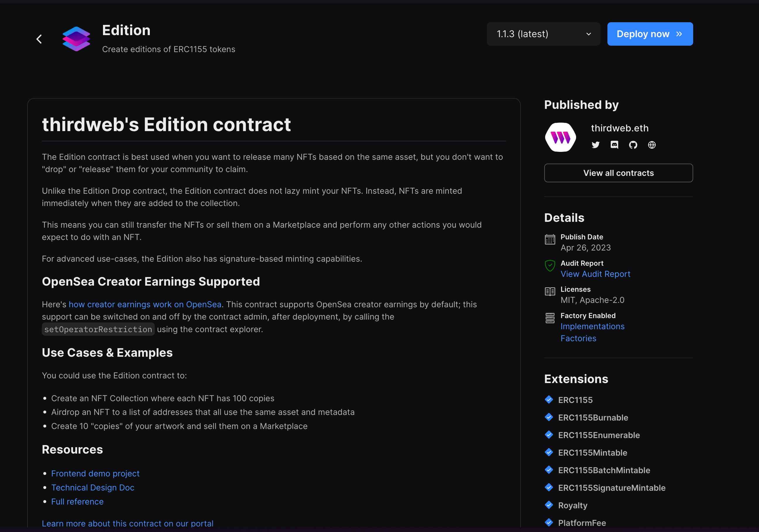Click the GitHub icon under thirdweb.eth
Viewport: 759px width, 532px height.
(x=633, y=145)
